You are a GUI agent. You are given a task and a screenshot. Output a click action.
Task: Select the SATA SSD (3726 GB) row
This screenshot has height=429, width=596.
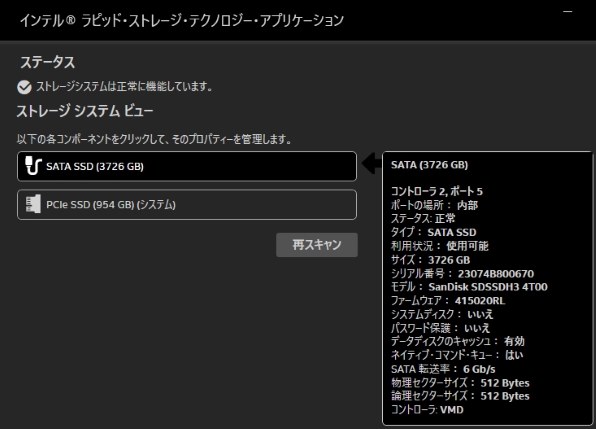(x=187, y=166)
